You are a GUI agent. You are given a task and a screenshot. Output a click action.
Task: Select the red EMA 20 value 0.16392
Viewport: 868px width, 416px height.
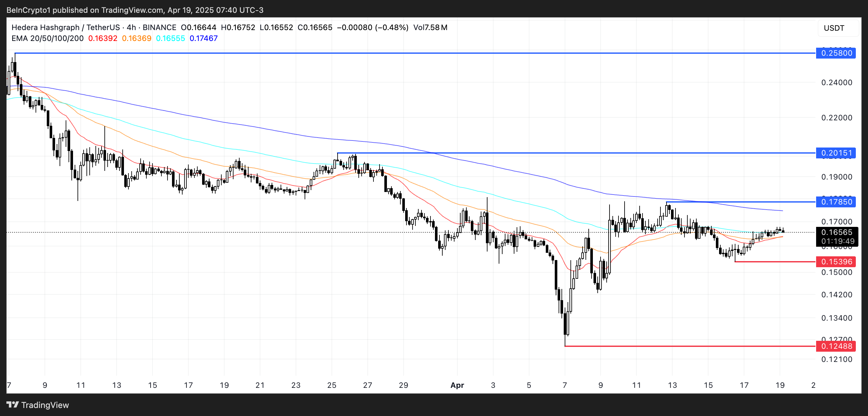tap(102, 38)
